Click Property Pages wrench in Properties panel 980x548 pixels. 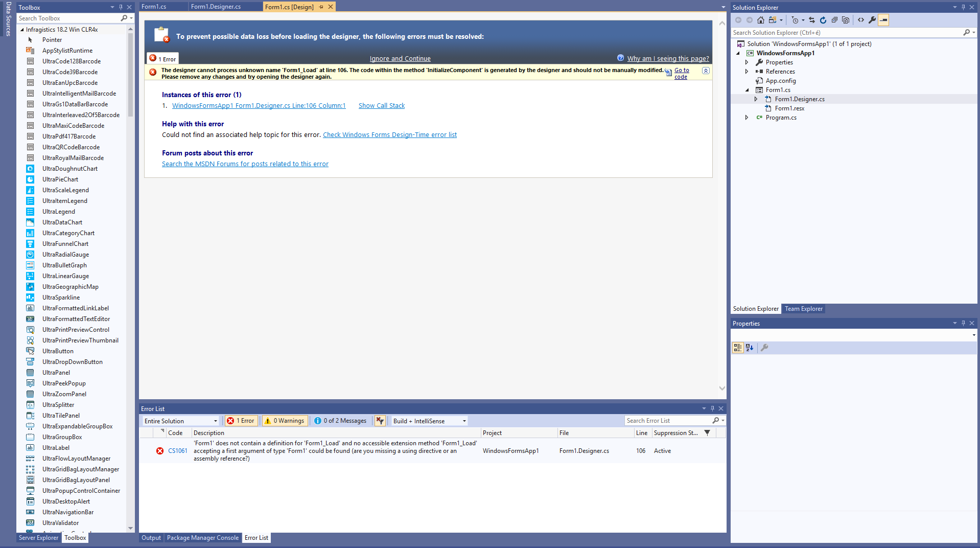pos(764,348)
